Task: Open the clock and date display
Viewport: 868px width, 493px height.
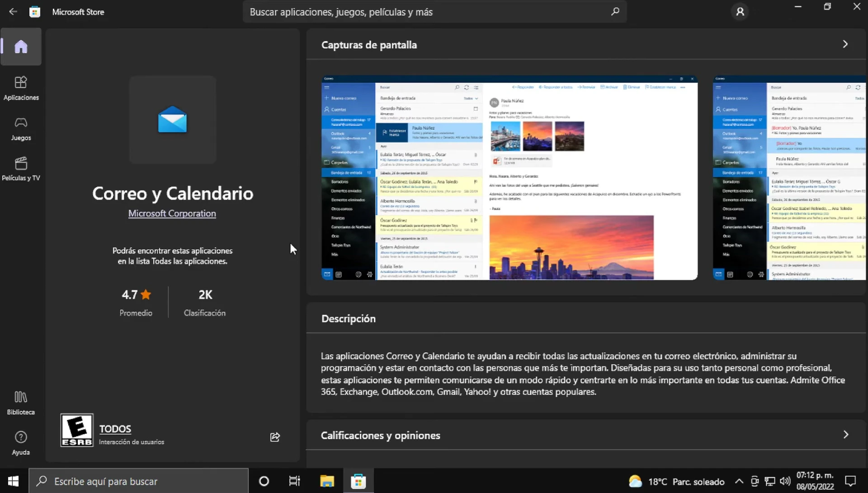Action: tap(815, 481)
